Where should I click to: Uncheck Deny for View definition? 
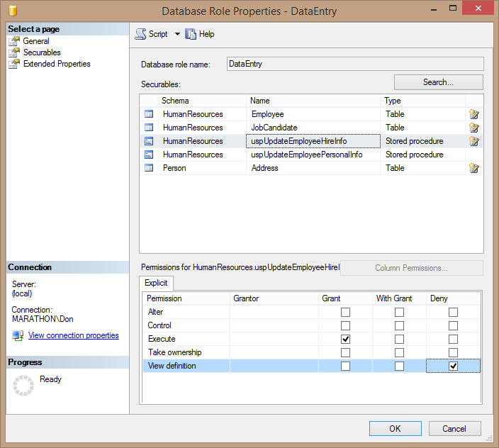[453, 366]
